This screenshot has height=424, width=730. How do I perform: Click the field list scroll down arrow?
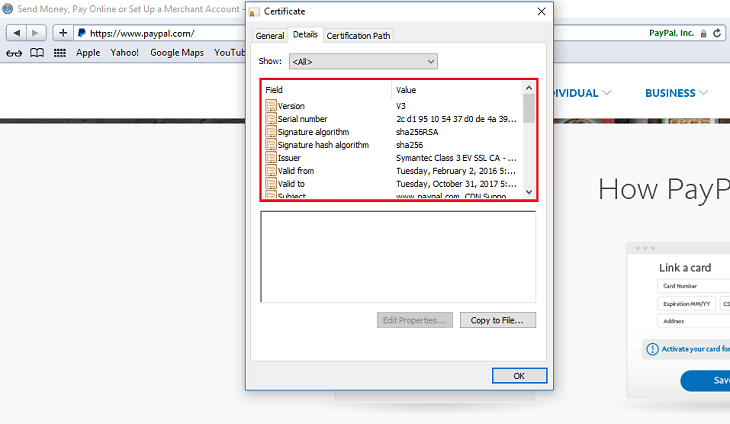(x=529, y=191)
